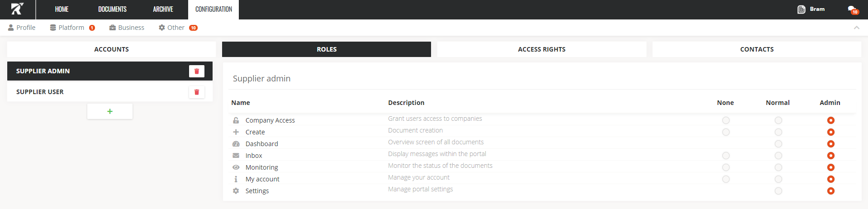Screen dimensions: 868x209
Task: Open the chat notifications icon with badge
Action: (x=852, y=9)
